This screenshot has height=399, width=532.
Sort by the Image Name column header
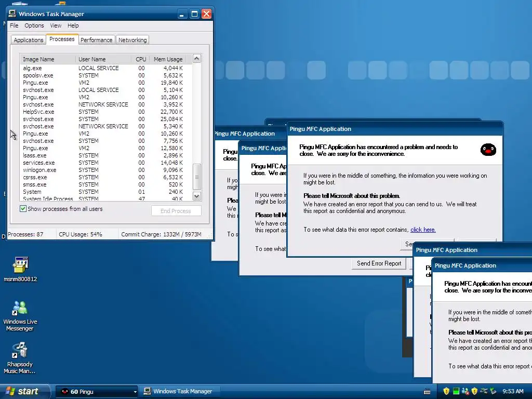[47, 59]
